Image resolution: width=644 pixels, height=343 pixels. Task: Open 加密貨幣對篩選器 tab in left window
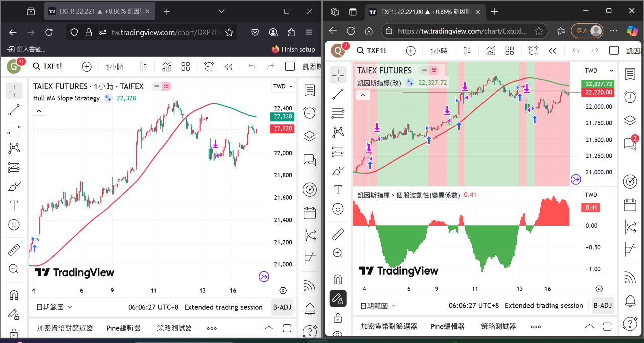pos(65,328)
